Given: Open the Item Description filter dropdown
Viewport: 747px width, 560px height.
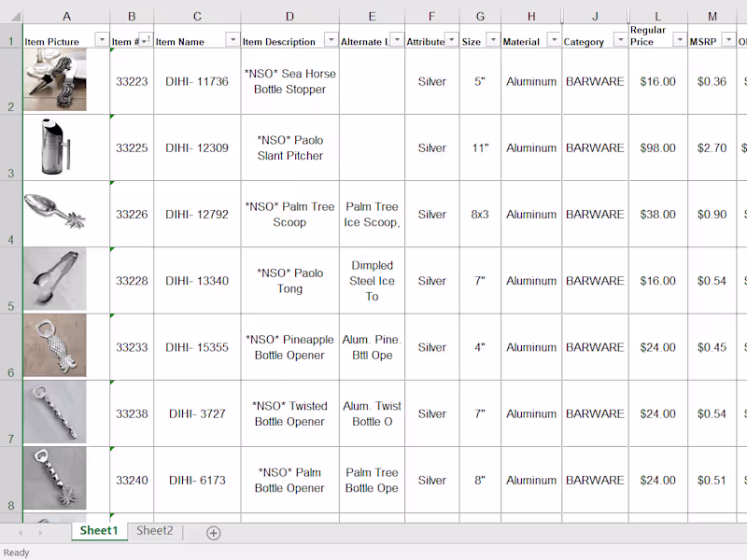Looking at the screenshot, I should [x=331, y=40].
